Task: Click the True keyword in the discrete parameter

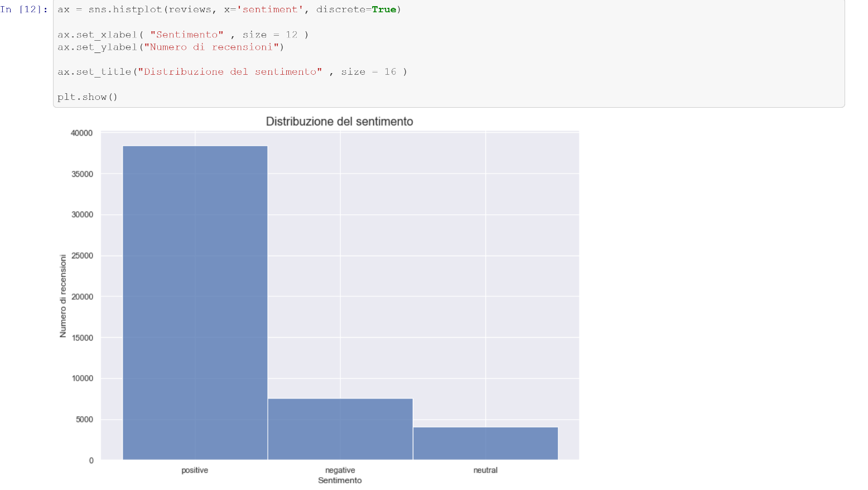Action: click(383, 9)
